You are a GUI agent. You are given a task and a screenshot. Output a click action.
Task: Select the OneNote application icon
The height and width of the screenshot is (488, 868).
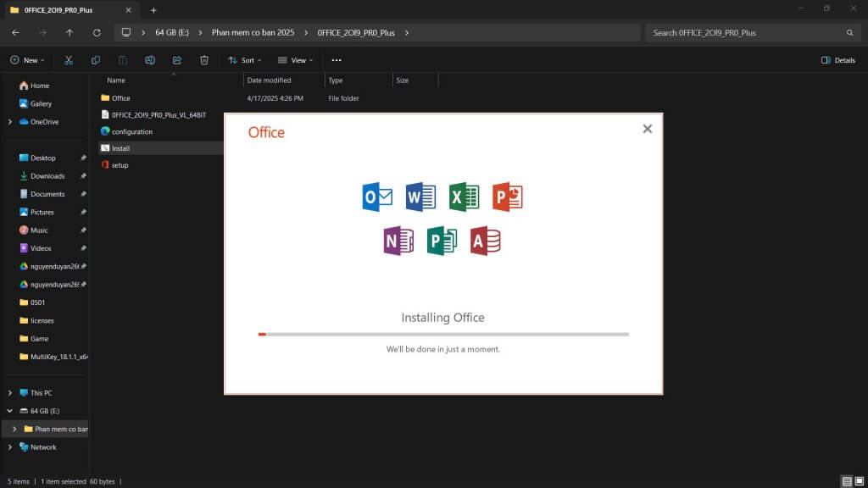coord(398,239)
